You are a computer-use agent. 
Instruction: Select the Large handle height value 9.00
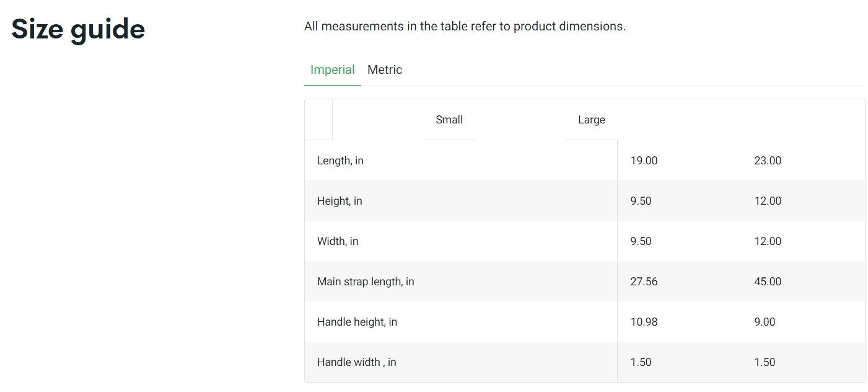[x=765, y=322]
